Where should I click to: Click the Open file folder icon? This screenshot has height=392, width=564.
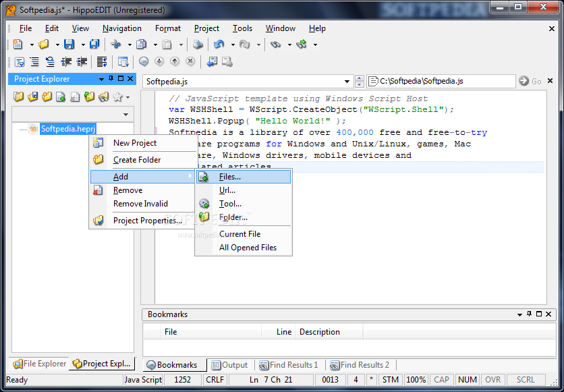44,45
